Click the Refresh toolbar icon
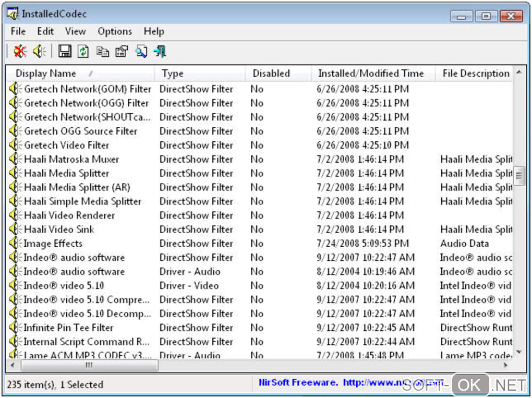Image resolution: width=532 pixels, height=398 pixels. pos(83,52)
